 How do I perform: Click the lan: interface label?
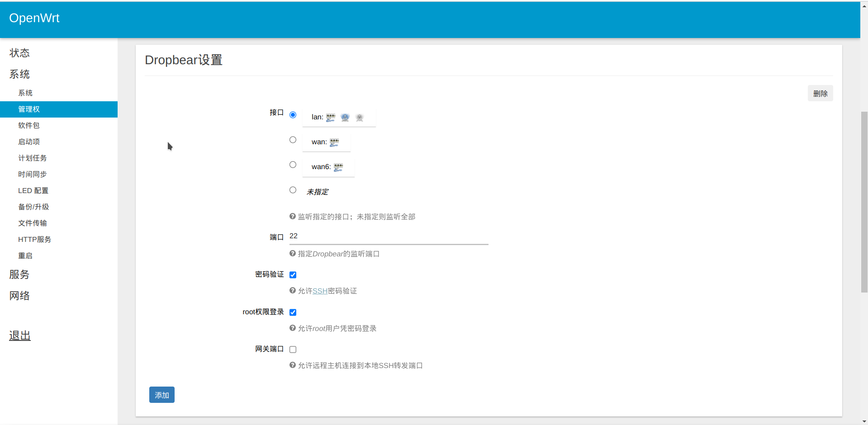tap(318, 117)
